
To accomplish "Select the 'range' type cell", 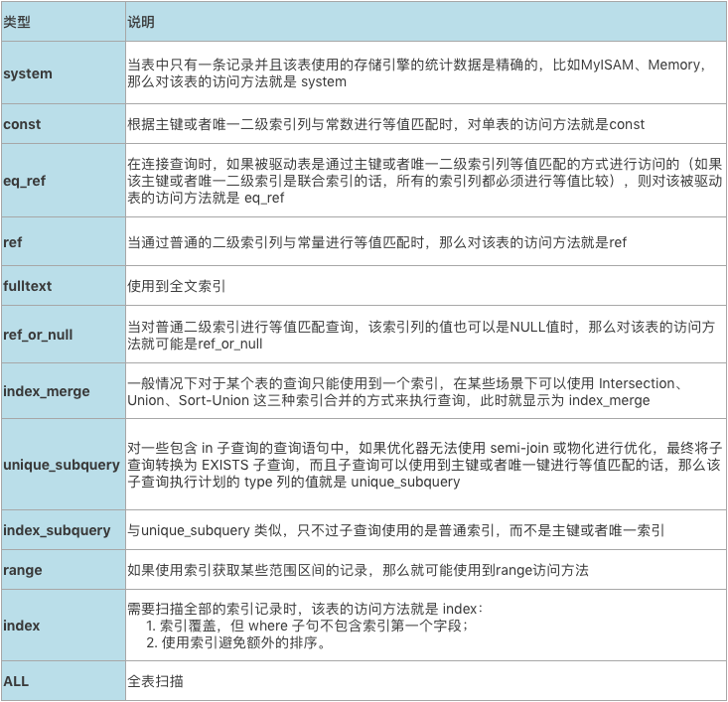I will pos(64,570).
